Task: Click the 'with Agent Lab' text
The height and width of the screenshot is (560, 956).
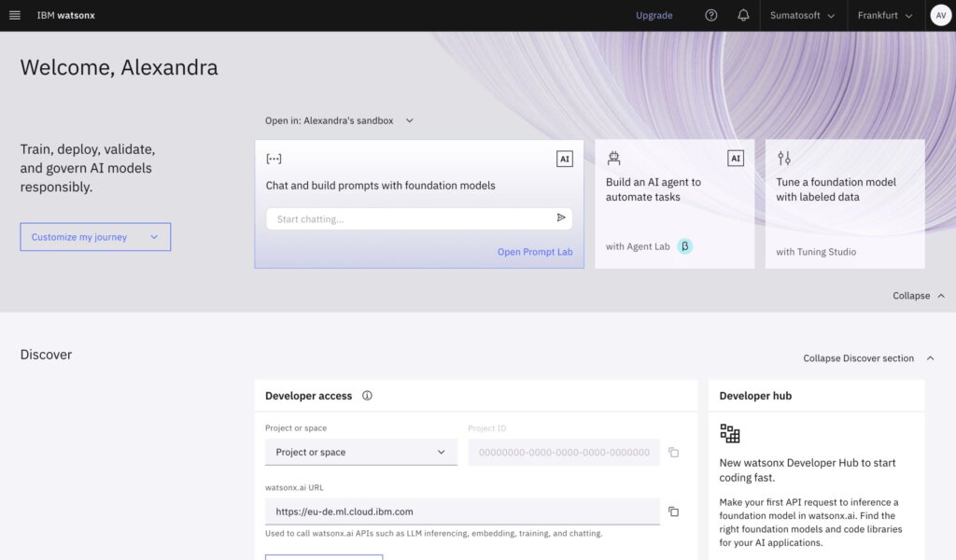Action: click(638, 246)
